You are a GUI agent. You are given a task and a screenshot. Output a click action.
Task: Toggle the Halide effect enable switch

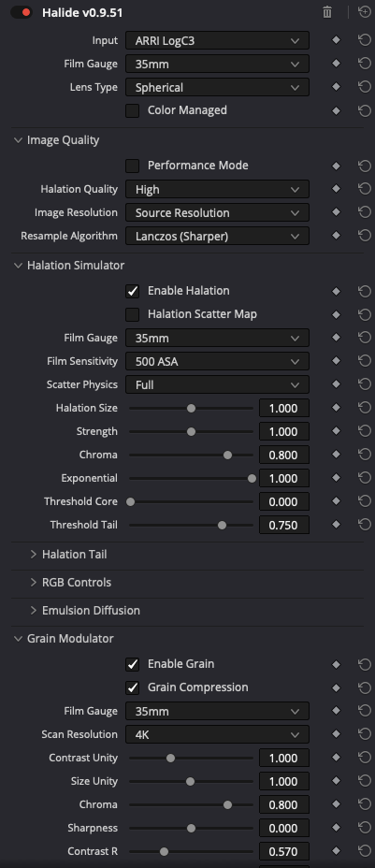21,12
